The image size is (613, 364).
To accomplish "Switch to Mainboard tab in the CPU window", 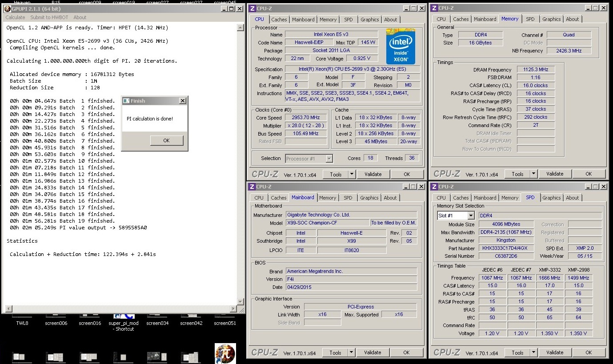I will click(303, 20).
